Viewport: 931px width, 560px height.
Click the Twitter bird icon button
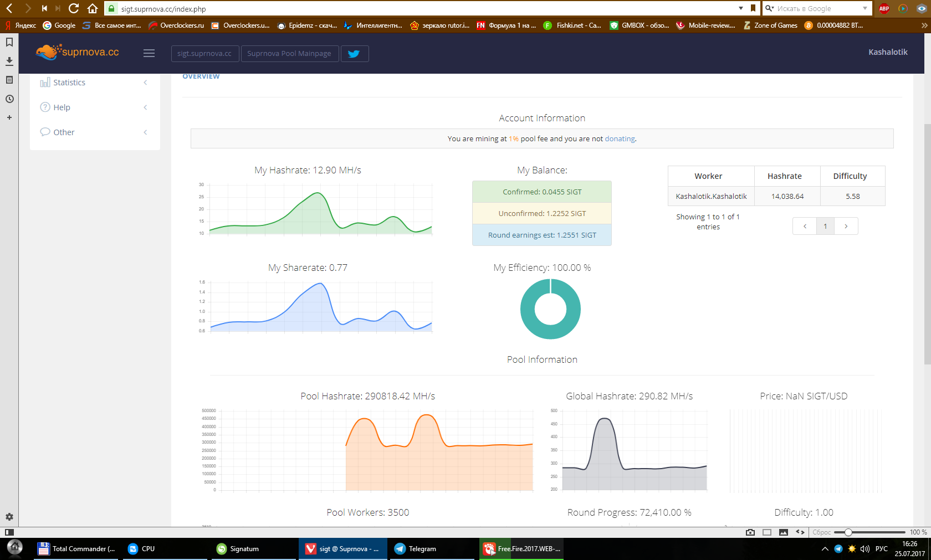(x=354, y=54)
